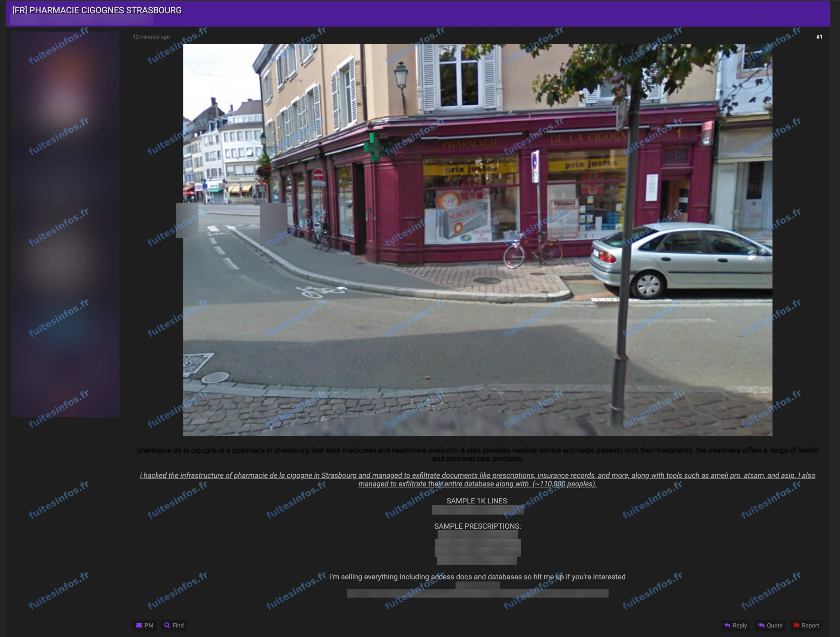Quote this forum post
This screenshot has height=637, width=840.
click(770, 625)
